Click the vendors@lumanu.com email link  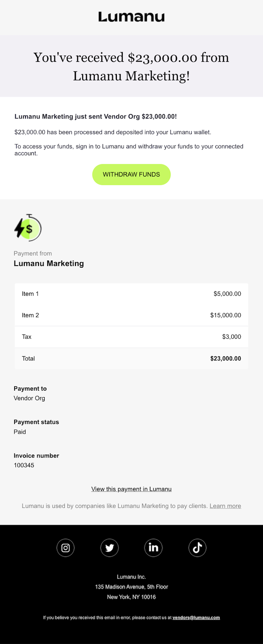196,618
